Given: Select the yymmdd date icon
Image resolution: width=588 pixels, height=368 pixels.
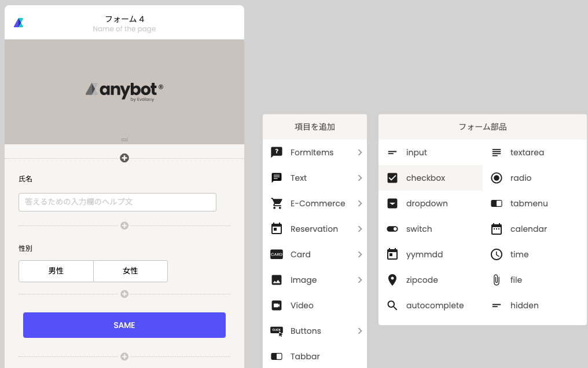Looking at the screenshot, I should [x=392, y=254].
